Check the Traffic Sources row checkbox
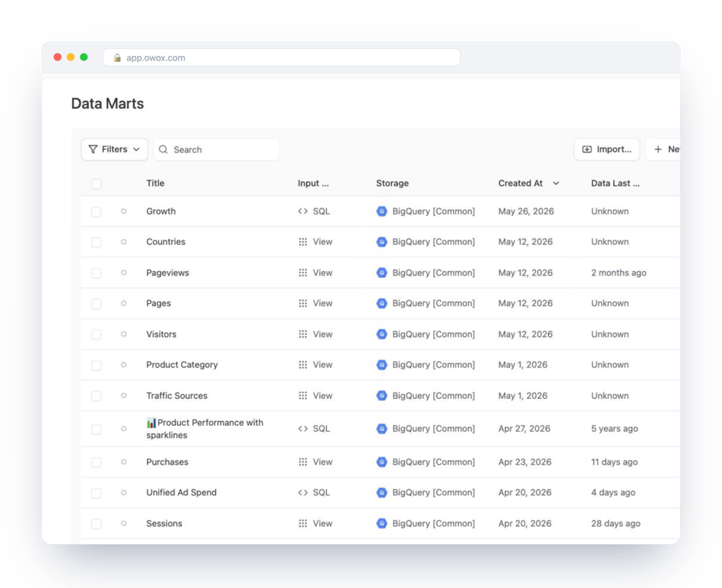 96,396
